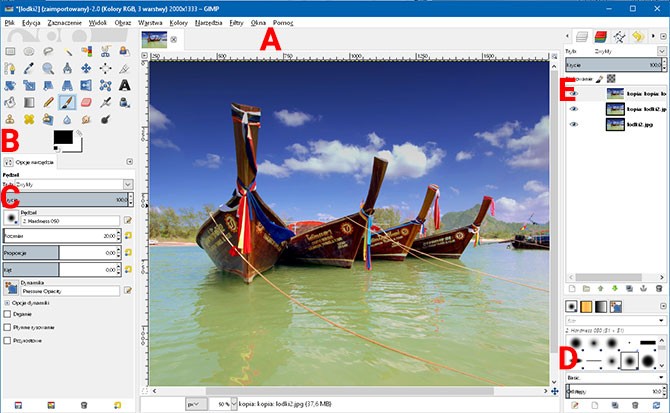Viewport: 670px width, 413px height.
Task: Select the Gradient blend tool
Action: click(x=29, y=103)
